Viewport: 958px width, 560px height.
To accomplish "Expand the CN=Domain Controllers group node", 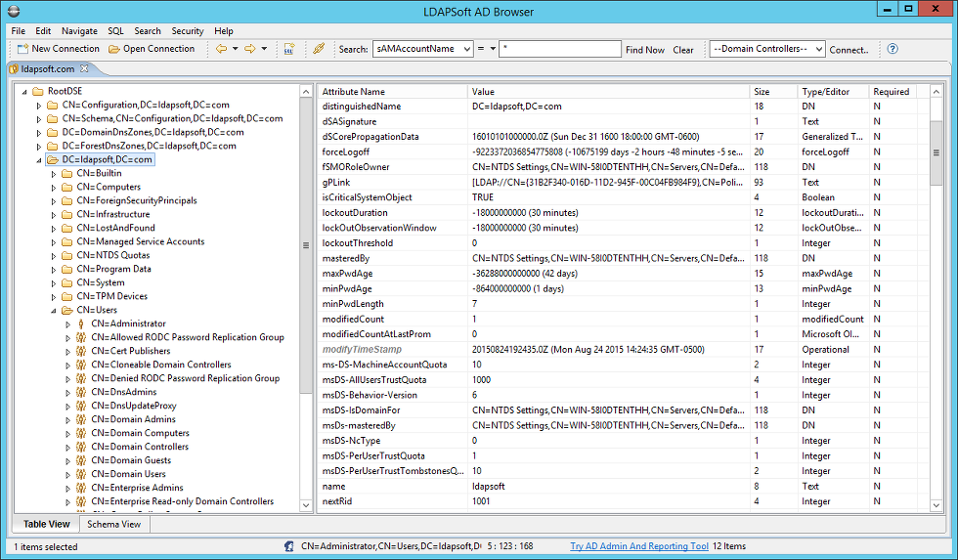I will click(x=68, y=447).
